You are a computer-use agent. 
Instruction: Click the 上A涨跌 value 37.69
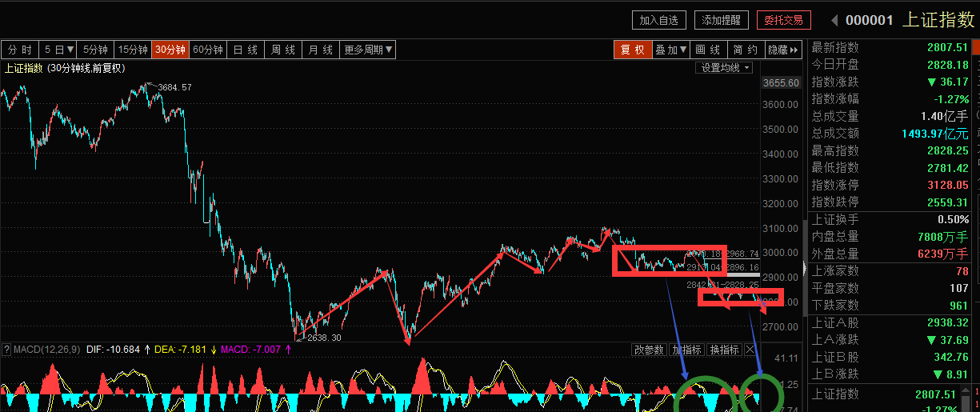tap(954, 339)
